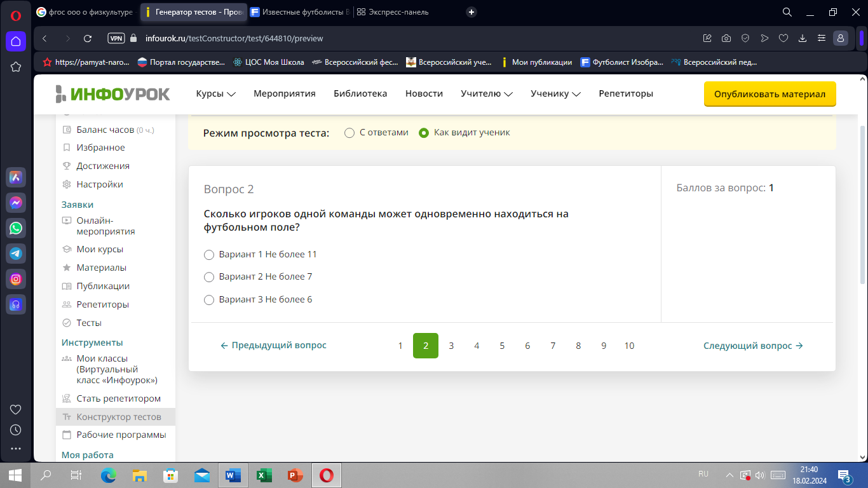Click the VPN badge in address bar
Screen dimensions: 868x488
[x=116, y=38]
